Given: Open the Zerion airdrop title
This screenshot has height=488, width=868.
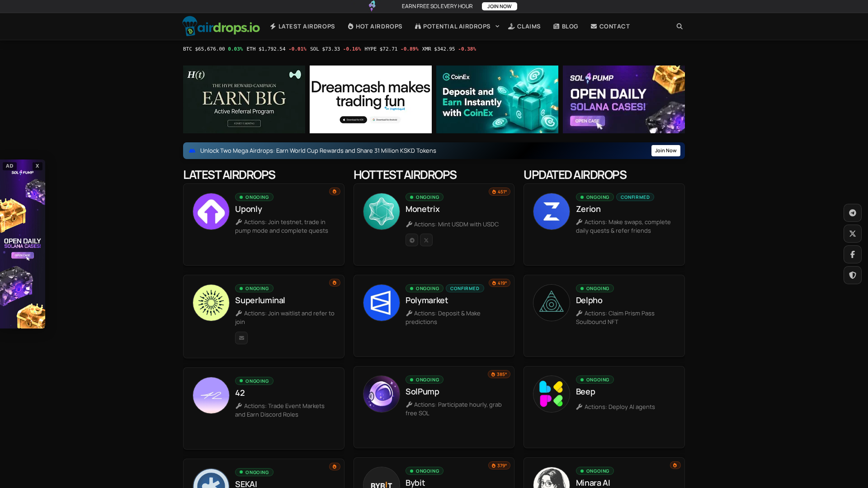Looking at the screenshot, I should click(x=588, y=209).
